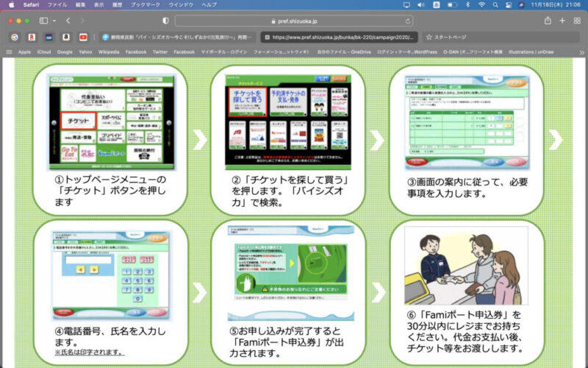The width and height of the screenshot is (588, 368).
Task: Open the input source menu icon
Action: tap(437, 5)
